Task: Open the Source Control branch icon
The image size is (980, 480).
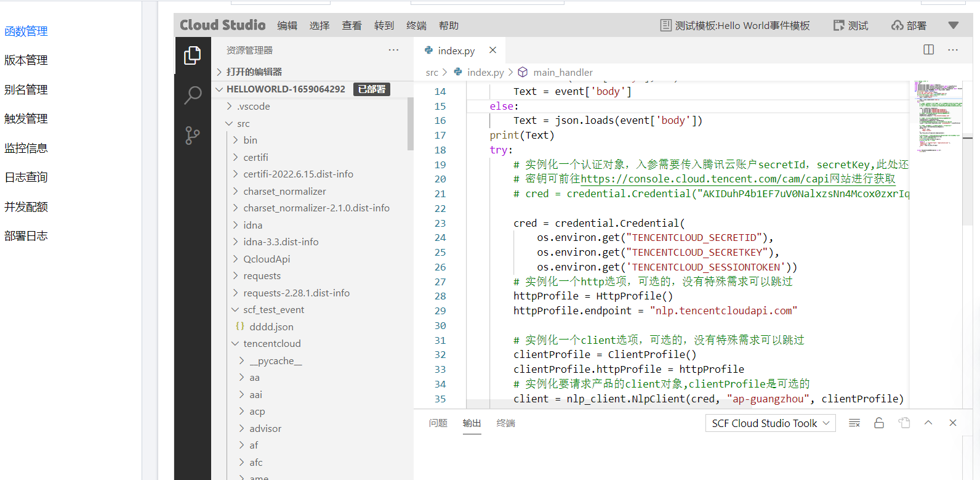Action: click(193, 136)
